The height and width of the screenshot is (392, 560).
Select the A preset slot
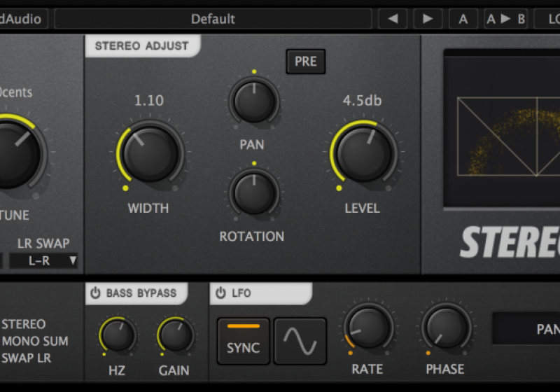pos(463,19)
